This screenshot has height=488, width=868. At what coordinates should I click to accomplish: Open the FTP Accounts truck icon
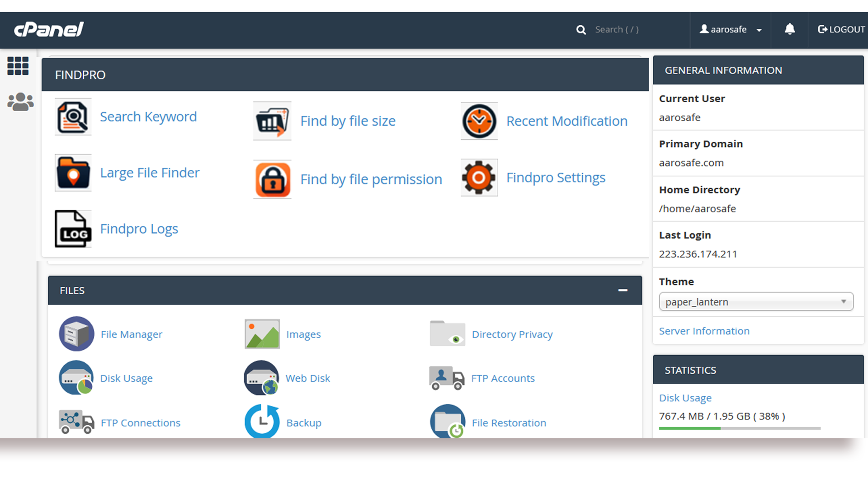(447, 378)
